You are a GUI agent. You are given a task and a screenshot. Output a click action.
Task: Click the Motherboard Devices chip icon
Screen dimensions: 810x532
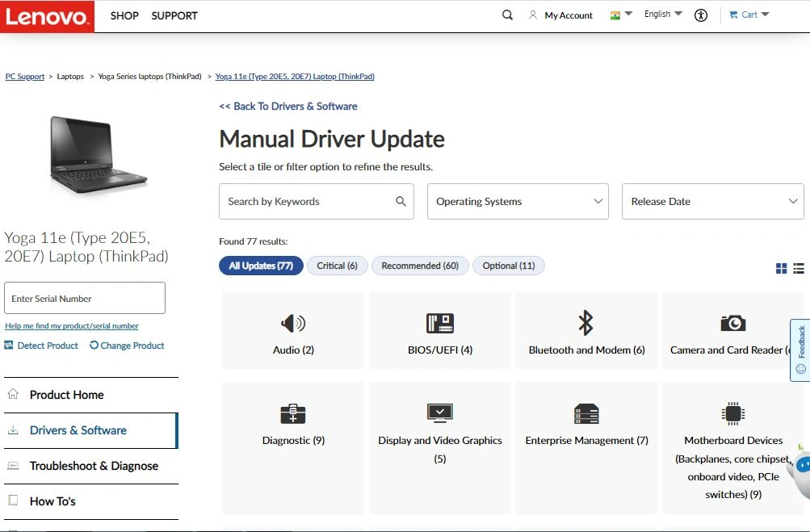point(733,413)
